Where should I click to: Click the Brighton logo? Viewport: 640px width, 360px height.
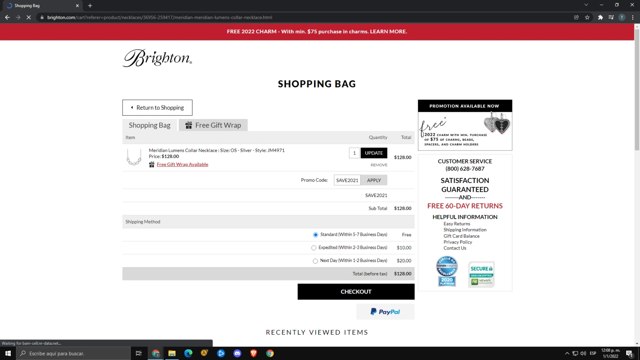point(157,58)
